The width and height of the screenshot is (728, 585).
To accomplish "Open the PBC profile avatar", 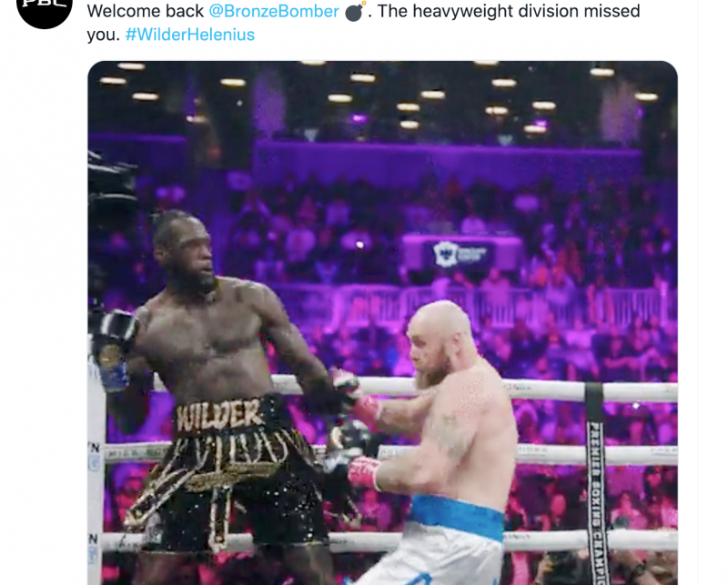I will (45, 7).
